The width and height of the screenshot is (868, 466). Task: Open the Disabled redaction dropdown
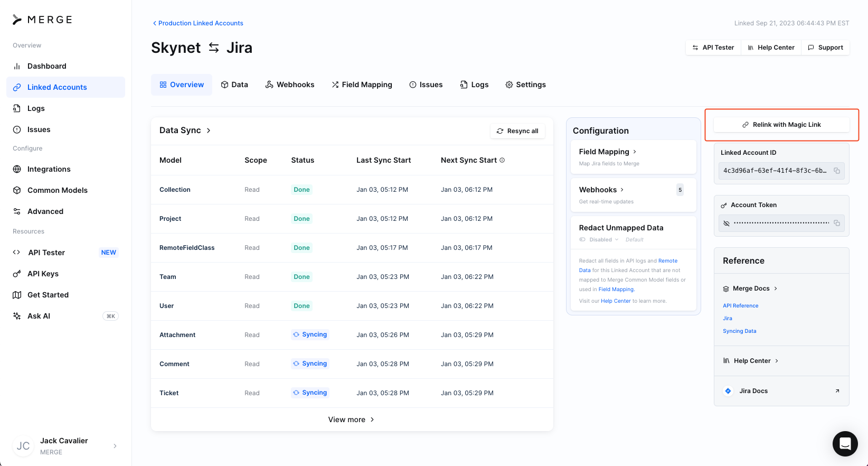click(603, 240)
